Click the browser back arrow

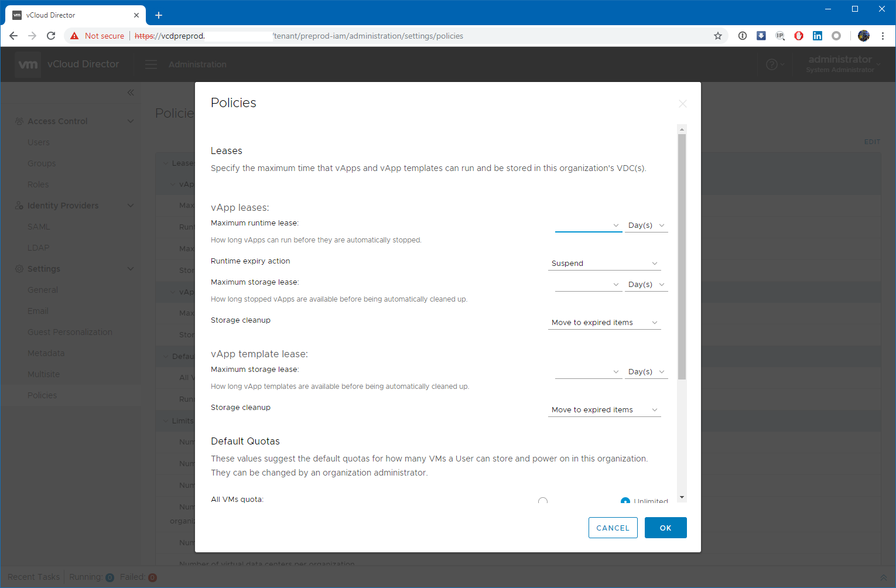(x=13, y=36)
